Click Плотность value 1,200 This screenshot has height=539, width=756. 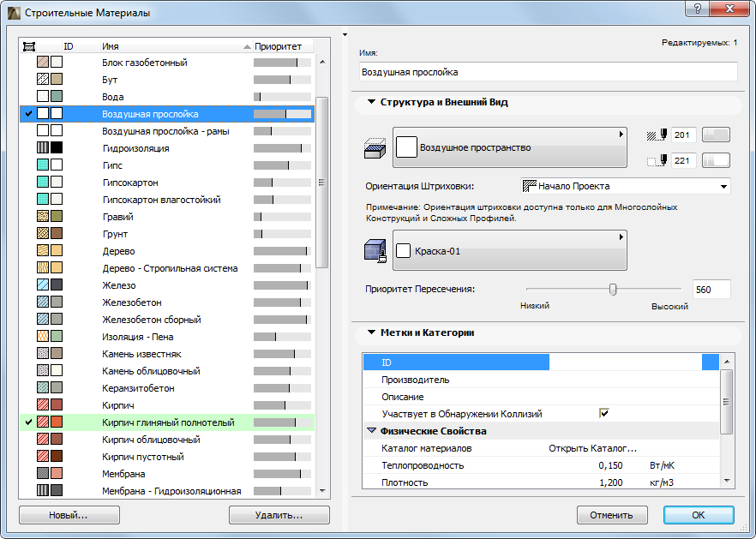point(610,482)
